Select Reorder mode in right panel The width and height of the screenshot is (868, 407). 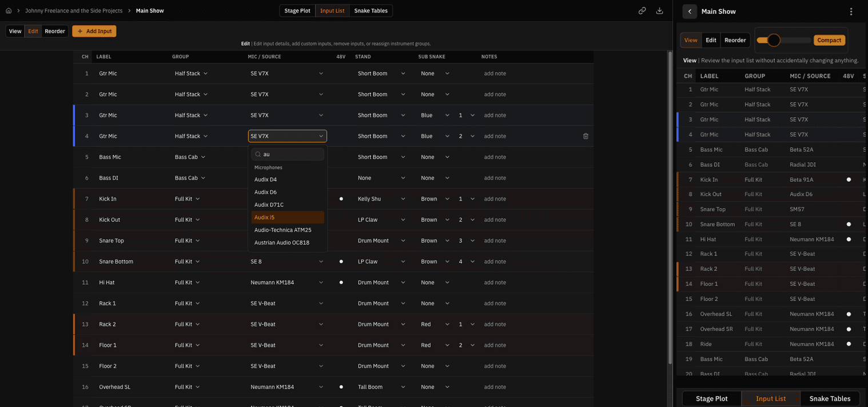(735, 40)
